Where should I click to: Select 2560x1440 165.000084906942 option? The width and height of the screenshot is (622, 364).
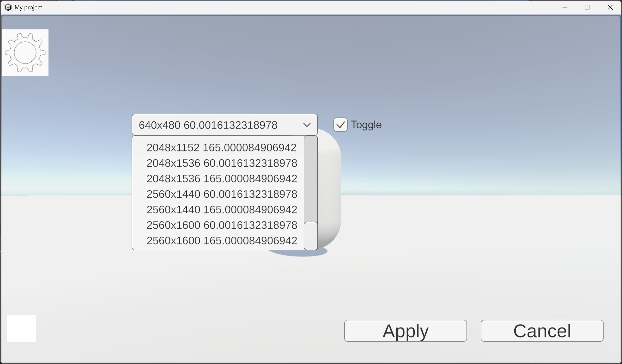click(x=221, y=210)
